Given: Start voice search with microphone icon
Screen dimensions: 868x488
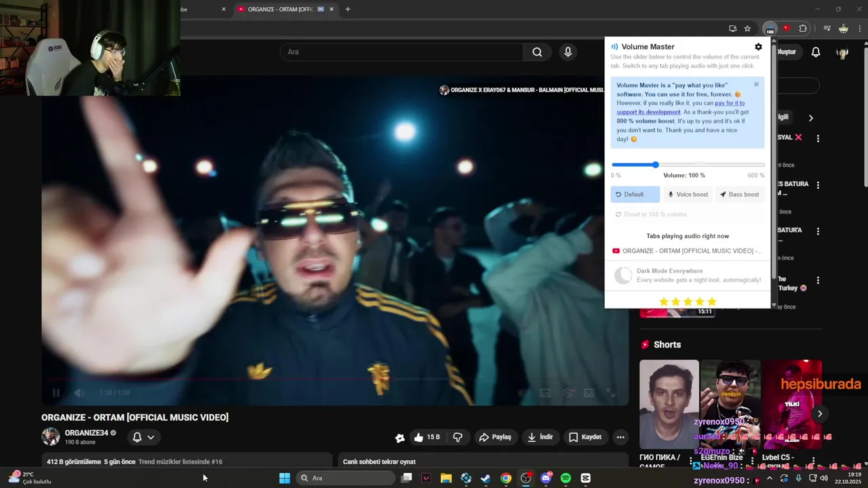Looking at the screenshot, I should point(568,52).
